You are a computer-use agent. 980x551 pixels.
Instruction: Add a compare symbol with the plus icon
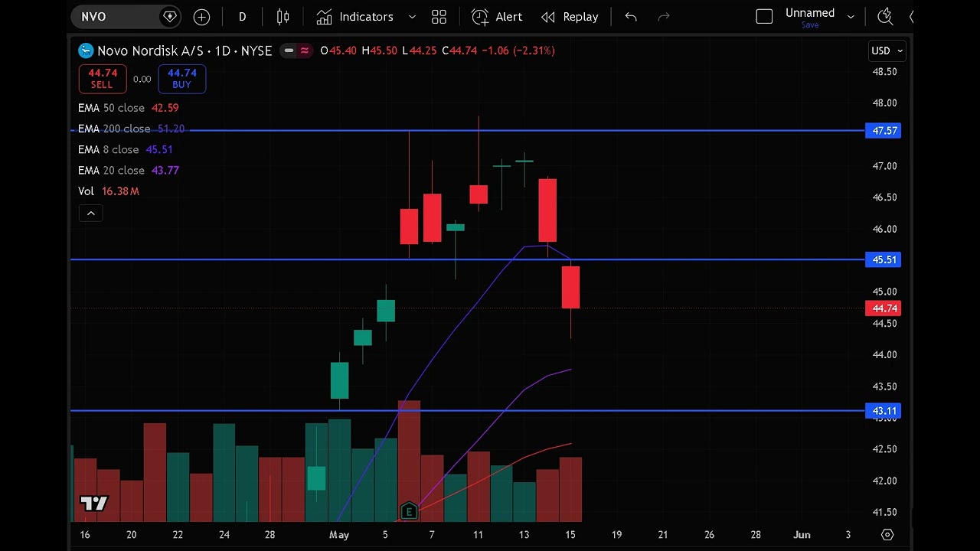(x=201, y=17)
